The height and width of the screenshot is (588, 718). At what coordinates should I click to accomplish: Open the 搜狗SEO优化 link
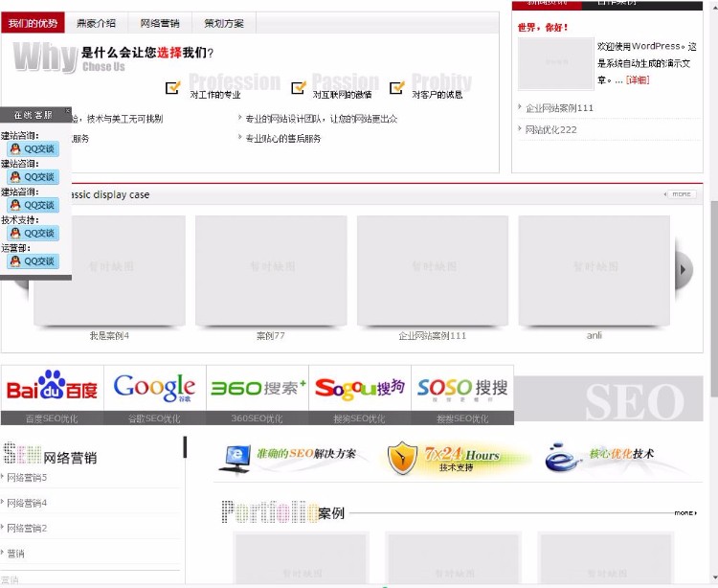click(x=359, y=418)
